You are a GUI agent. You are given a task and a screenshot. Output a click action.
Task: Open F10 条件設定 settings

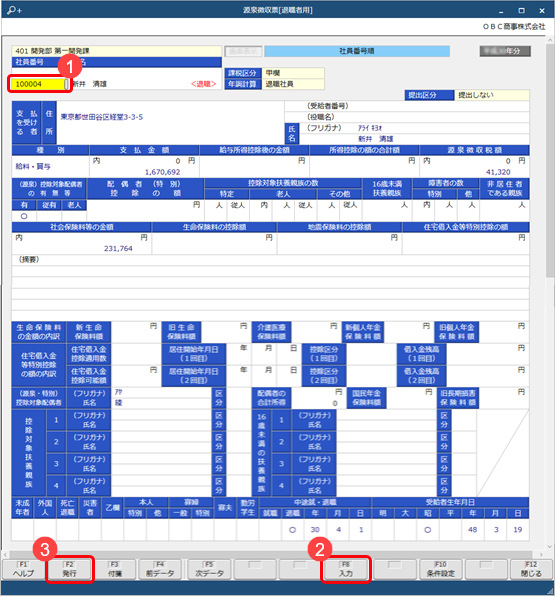tap(441, 569)
